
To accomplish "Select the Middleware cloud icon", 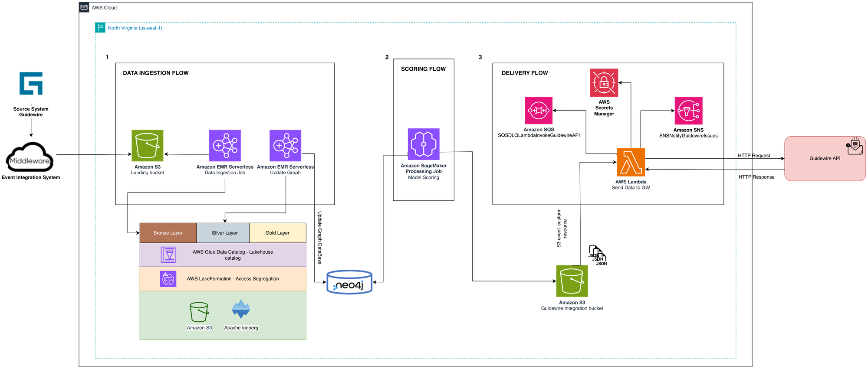I will tap(30, 157).
